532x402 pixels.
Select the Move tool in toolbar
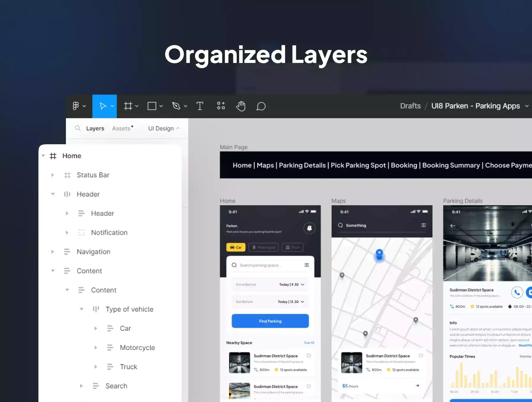coord(103,106)
